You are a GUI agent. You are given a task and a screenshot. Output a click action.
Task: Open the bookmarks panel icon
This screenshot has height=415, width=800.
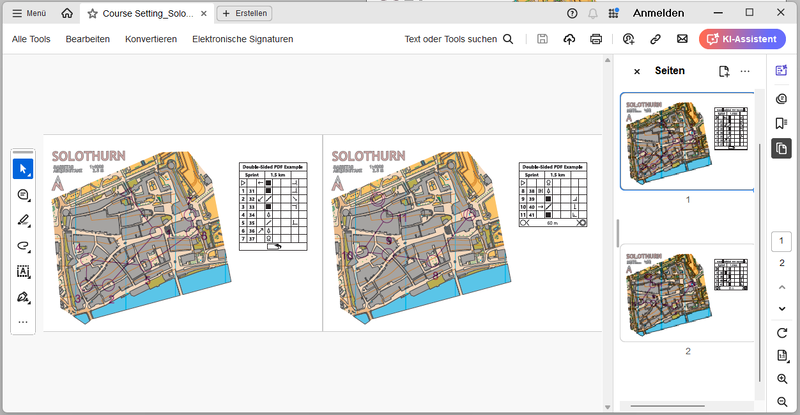tap(781, 124)
